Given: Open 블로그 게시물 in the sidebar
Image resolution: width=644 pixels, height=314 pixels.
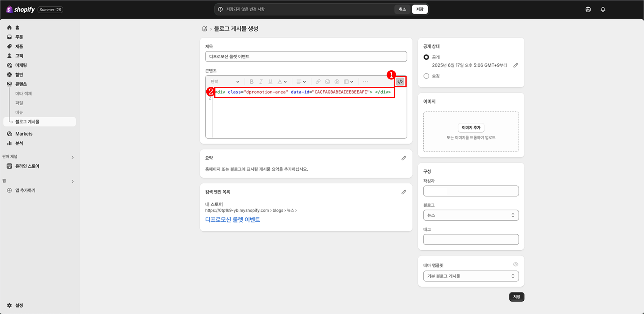Looking at the screenshot, I should click(x=27, y=121).
